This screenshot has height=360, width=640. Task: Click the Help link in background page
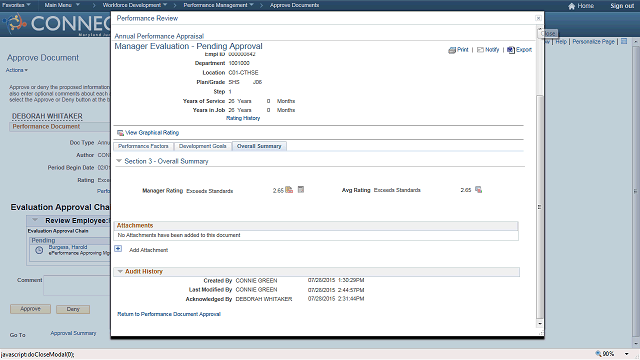tap(561, 42)
